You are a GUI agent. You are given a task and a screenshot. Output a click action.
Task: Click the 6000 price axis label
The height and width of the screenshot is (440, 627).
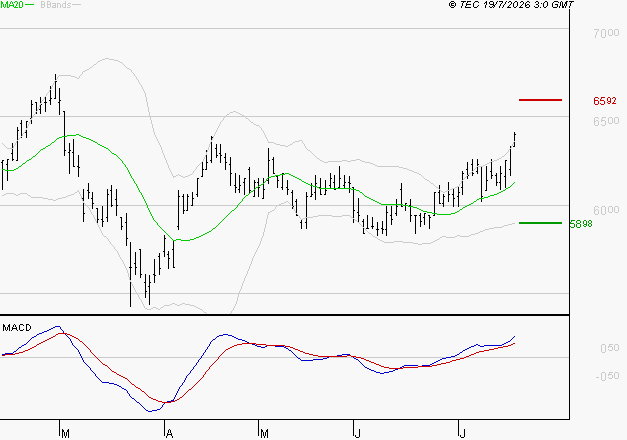coord(606,210)
